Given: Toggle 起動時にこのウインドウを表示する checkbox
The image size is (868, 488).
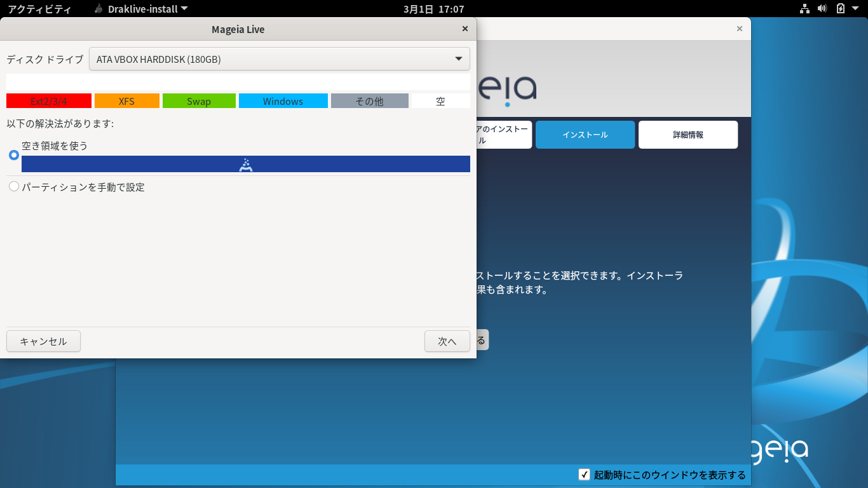Looking at the screenshot, I should 585,475.
